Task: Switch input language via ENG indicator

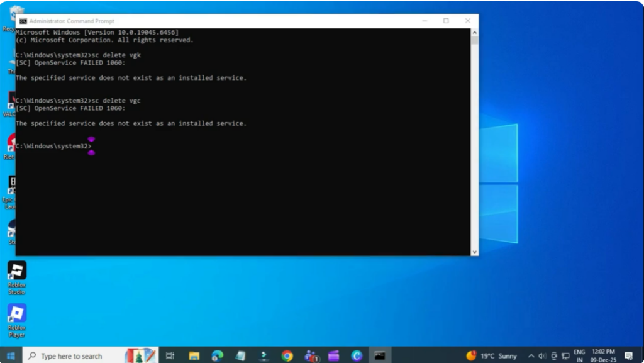Action: (579, 355)
